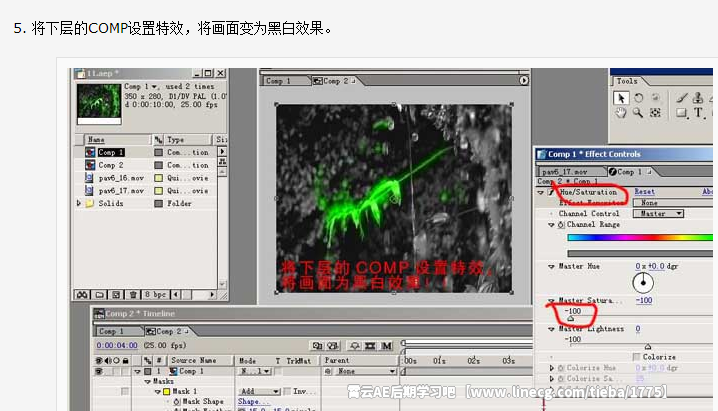
Task: Open Project panel arrow menu button
Action: (222, 151)
